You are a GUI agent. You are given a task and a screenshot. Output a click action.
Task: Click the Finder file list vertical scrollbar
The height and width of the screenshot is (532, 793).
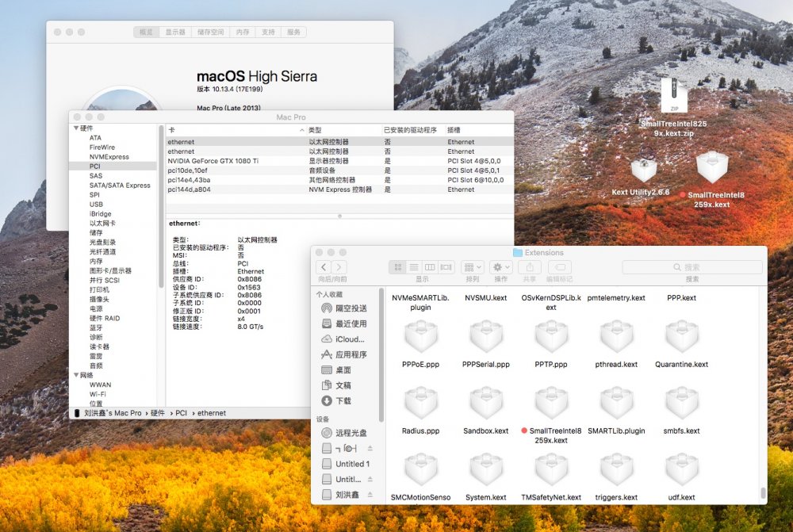pyautogui.click(x=763, y=492)
